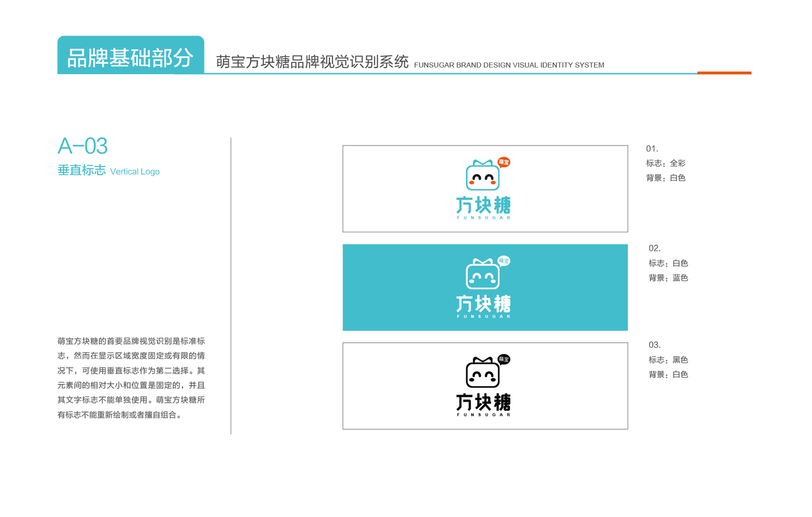Image resolution: width=812 pixels, height=517 pixels.
Task: Click the first 背景：白色 caption under 01
Action: pos(666,178)
